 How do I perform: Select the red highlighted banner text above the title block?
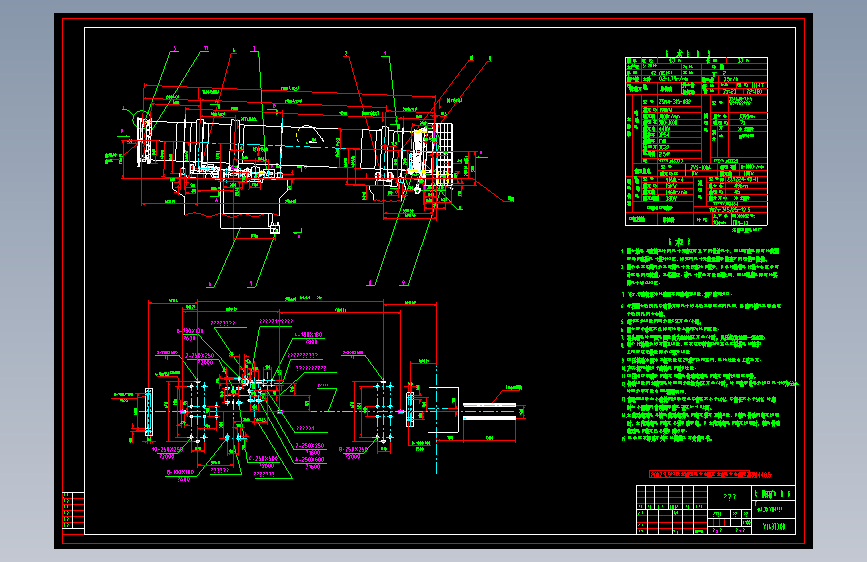point(711,475)
